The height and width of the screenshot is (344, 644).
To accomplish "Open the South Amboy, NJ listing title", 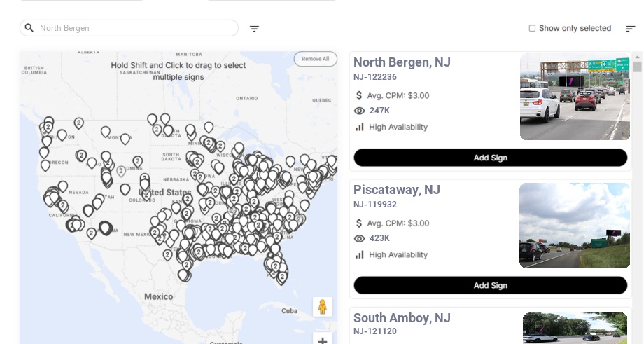I will pyautogui.click(x=395, y=317).
